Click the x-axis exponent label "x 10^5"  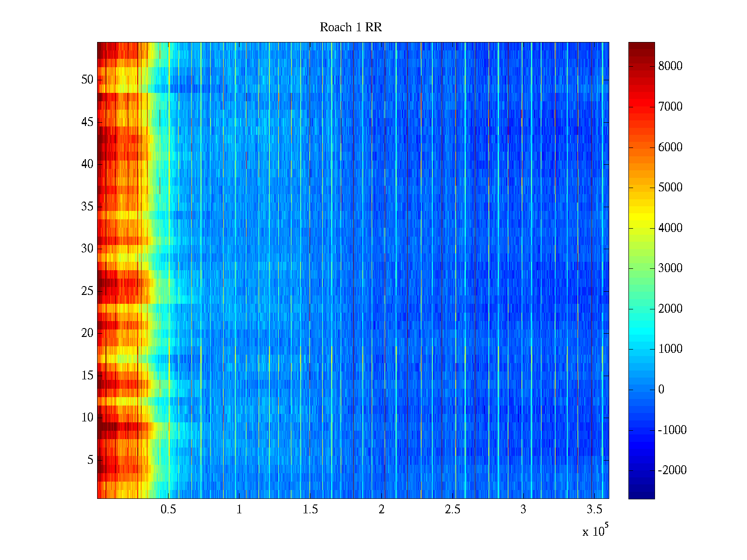point(595,531)
